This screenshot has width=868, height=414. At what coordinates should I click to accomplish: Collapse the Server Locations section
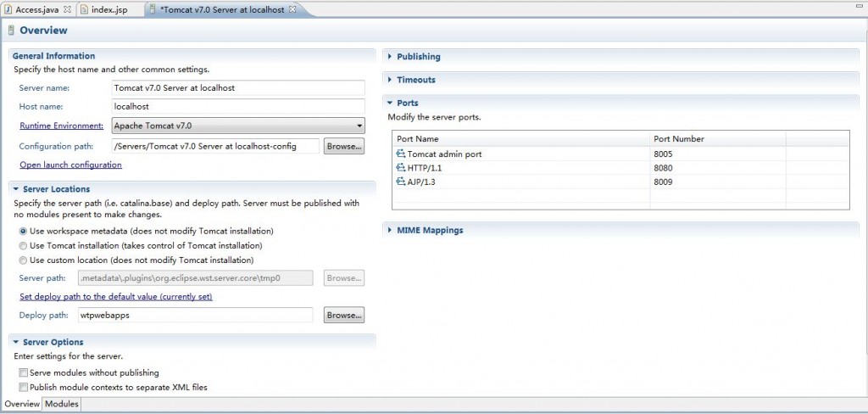(16, 189)
